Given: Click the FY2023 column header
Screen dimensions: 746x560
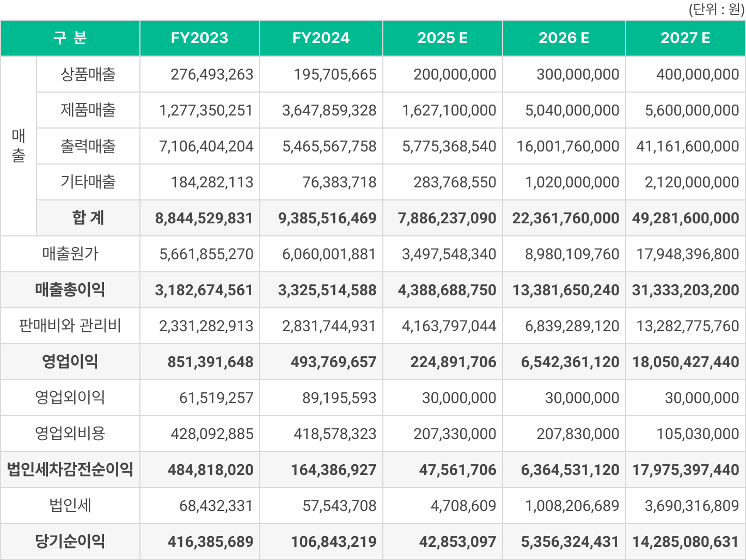Looking at the screenshot, I should [199, 38].
